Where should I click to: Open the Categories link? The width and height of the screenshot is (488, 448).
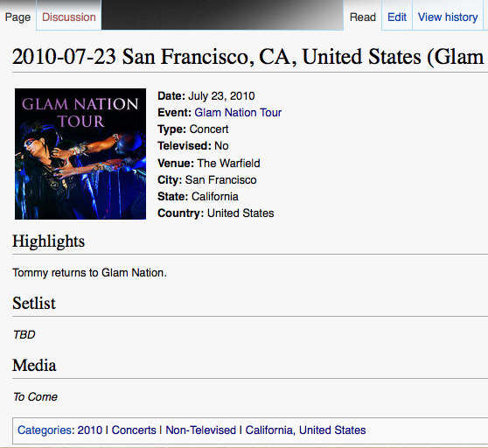coord(45,430)
